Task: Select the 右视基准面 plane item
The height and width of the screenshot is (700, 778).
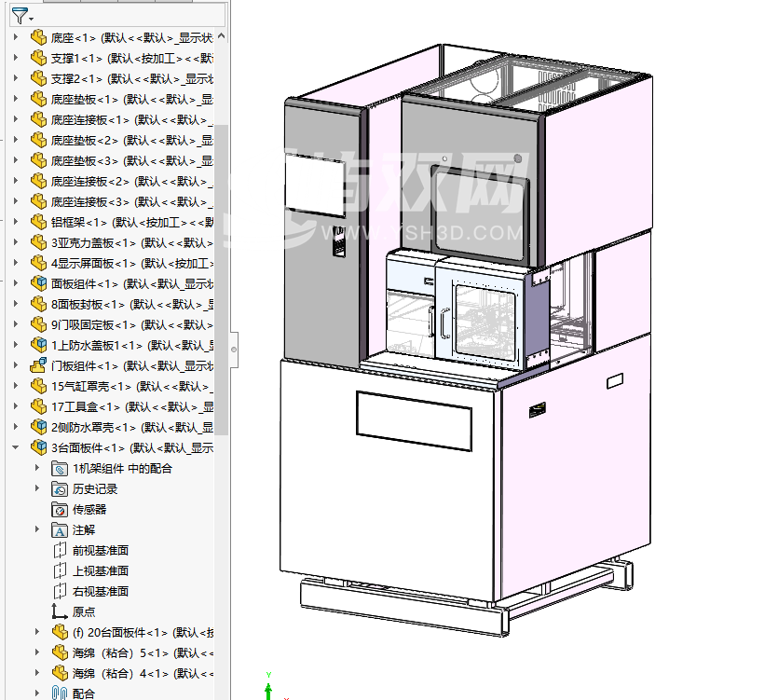Action: [101, 591]
